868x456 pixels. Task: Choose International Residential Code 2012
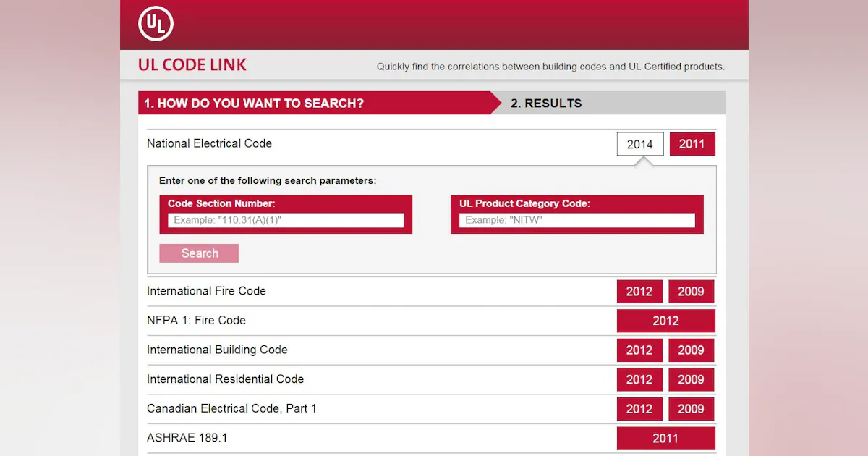(639, 379)
